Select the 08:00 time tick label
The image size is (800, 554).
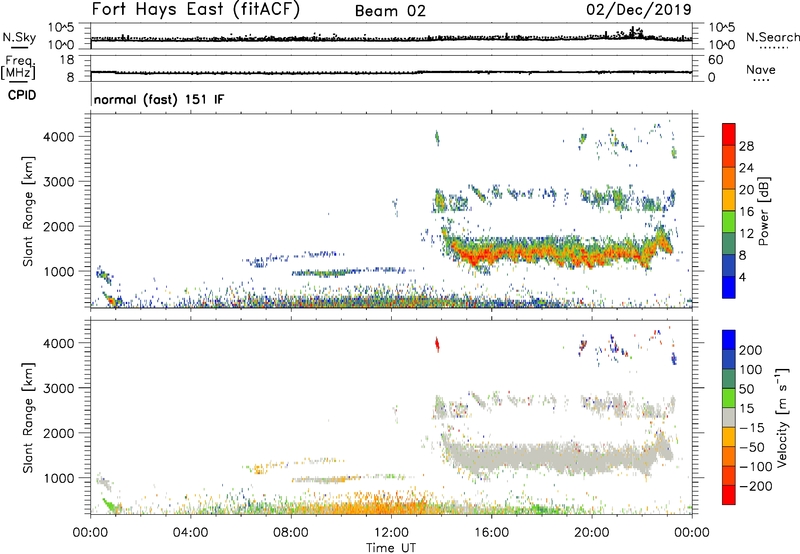click(291, 533)
